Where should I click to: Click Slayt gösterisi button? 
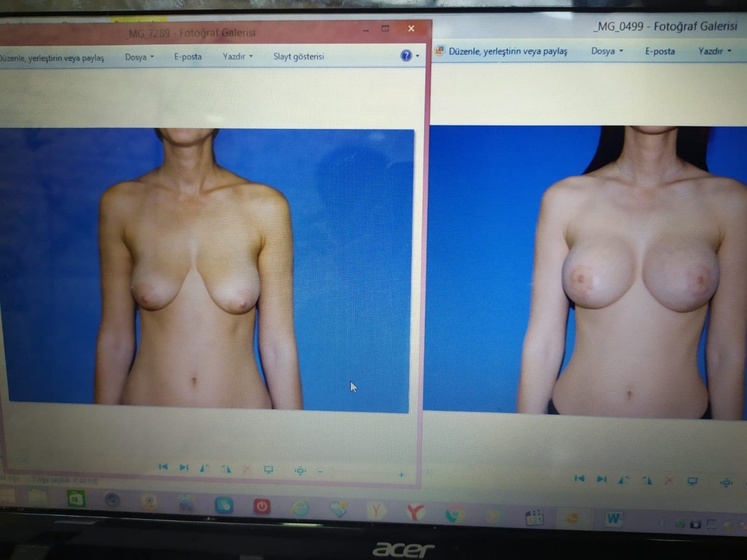(x=298, y=57)
